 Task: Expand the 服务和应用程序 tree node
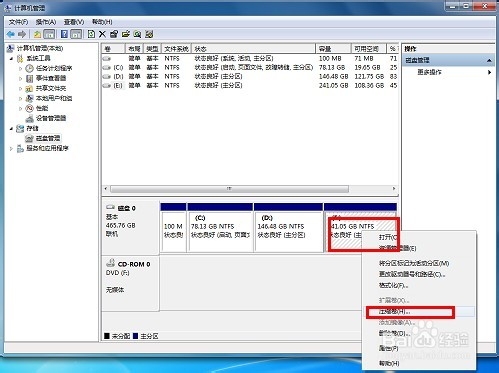12,149
